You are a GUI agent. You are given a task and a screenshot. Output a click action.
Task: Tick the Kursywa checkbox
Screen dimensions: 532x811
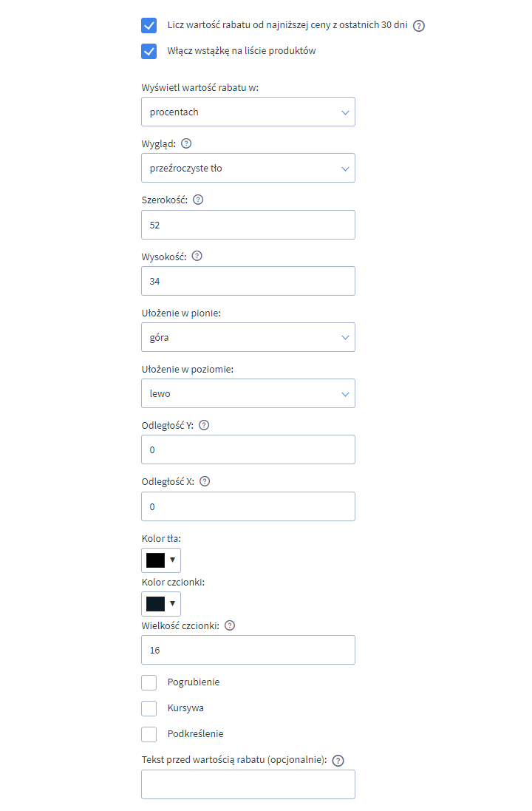pyautogui.click(x=149, y=708)
